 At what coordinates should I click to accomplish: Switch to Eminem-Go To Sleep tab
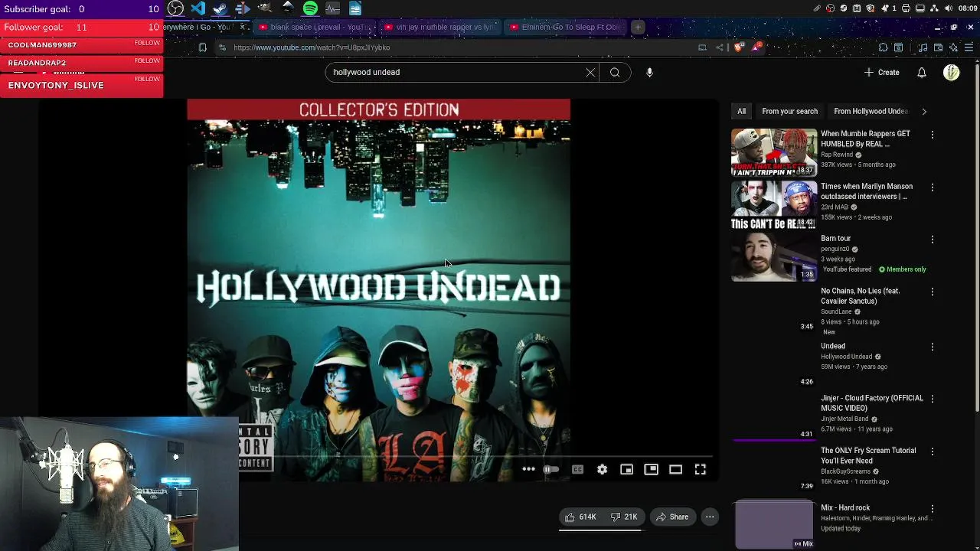[565, 28]
